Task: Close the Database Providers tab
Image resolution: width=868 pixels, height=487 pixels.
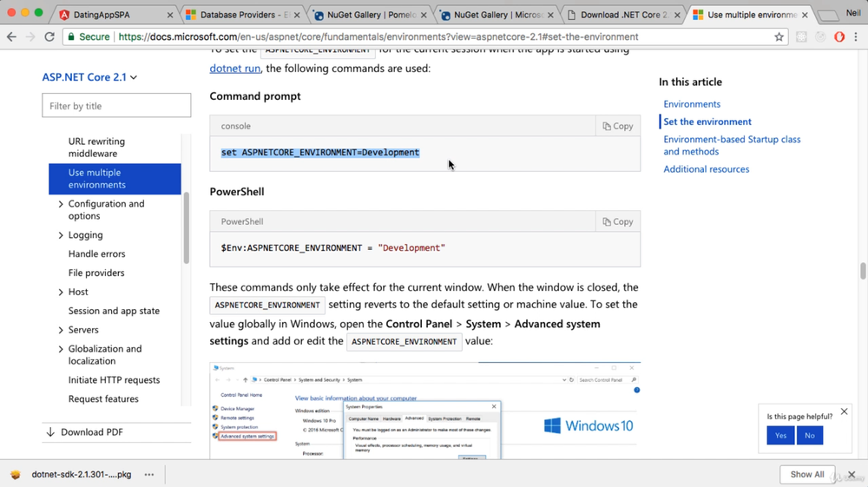Action: tap(297, 15)
